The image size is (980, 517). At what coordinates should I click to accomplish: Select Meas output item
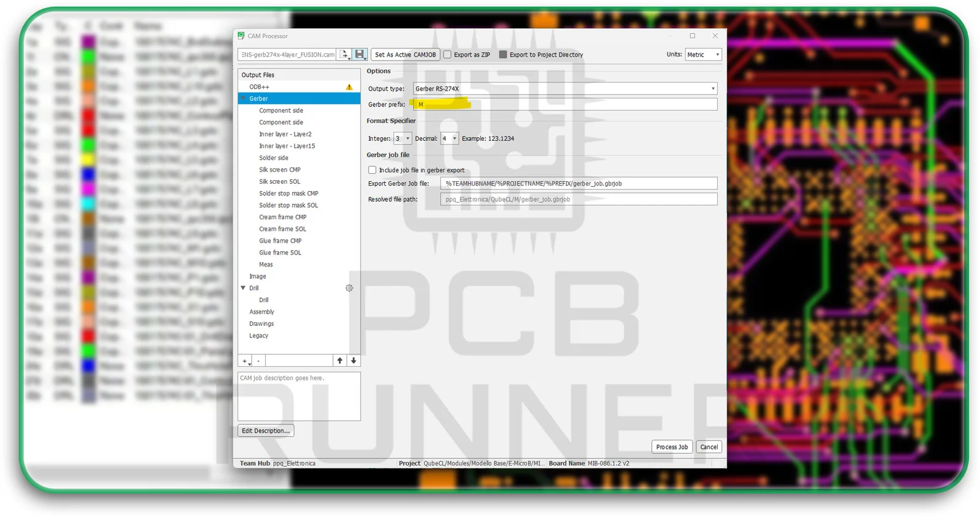[x=266, y=265]
